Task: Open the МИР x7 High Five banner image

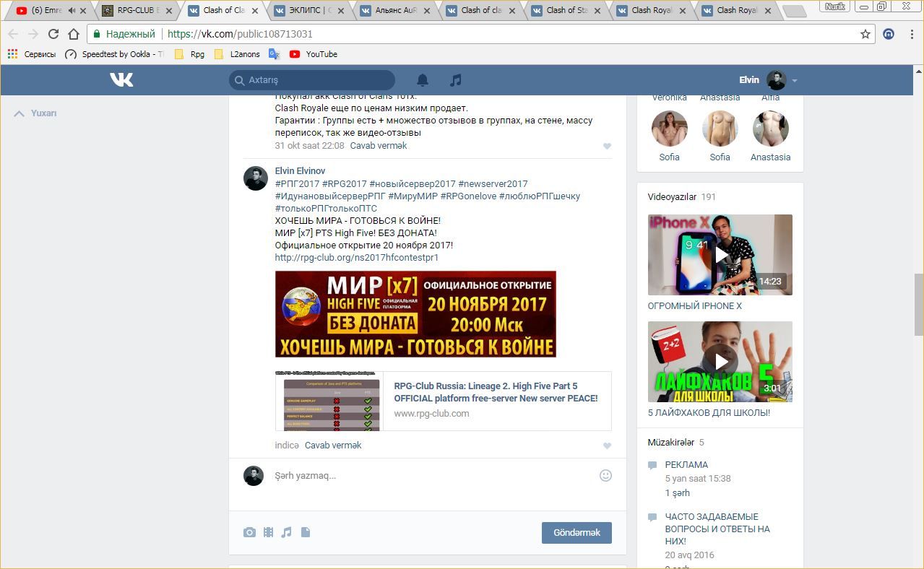Action: click(415, 314)
